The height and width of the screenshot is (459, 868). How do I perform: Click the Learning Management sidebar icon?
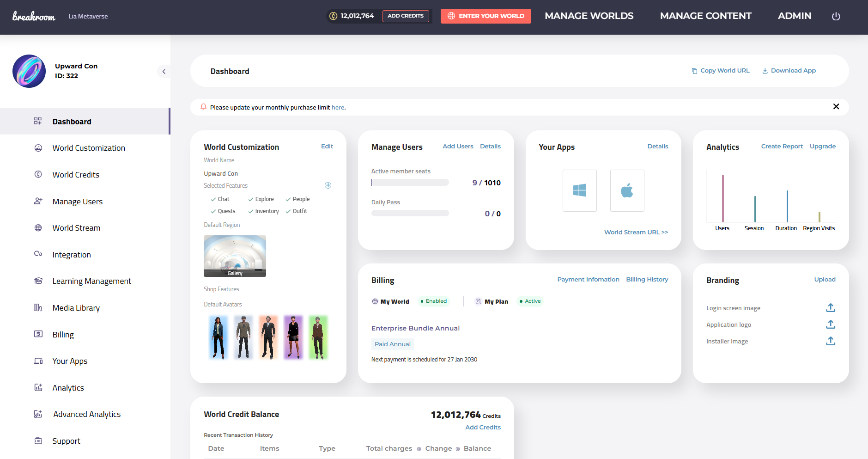tap(38, 281)
